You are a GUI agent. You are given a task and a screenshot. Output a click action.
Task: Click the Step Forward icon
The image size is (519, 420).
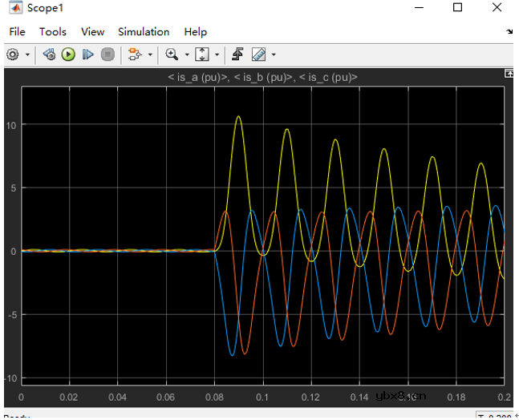[88, 55]
